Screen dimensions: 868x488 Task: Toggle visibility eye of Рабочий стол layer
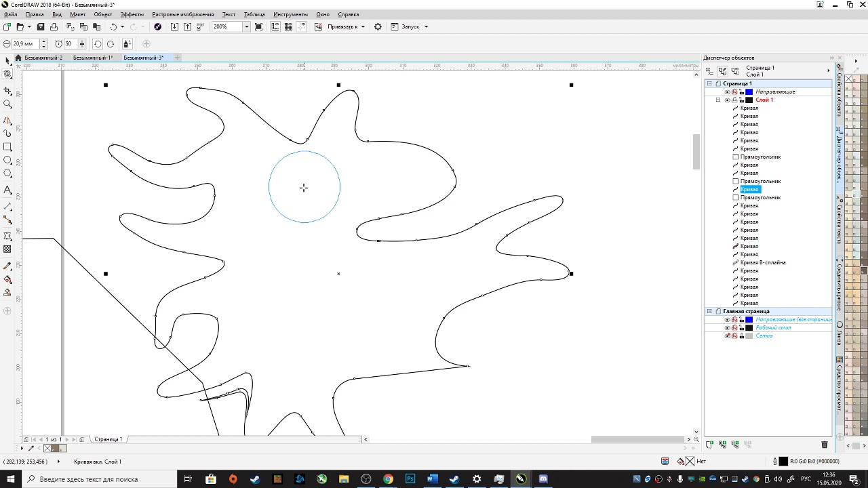point(728,327)
